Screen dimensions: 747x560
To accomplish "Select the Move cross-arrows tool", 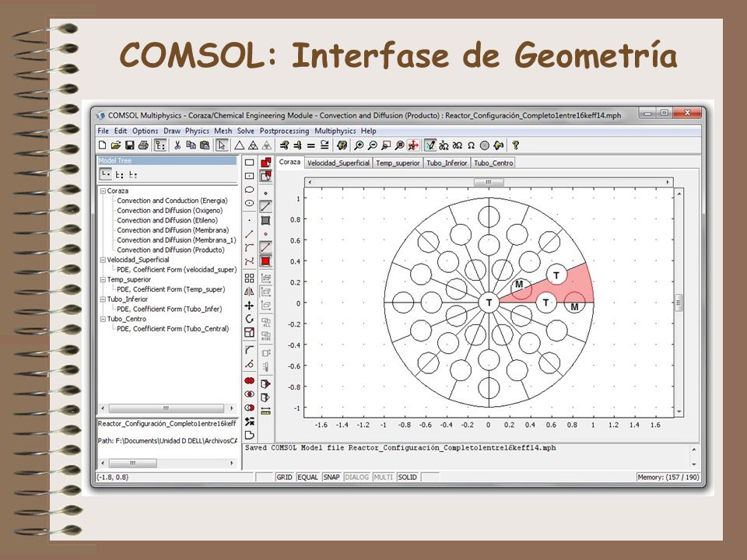I will 249,305.
